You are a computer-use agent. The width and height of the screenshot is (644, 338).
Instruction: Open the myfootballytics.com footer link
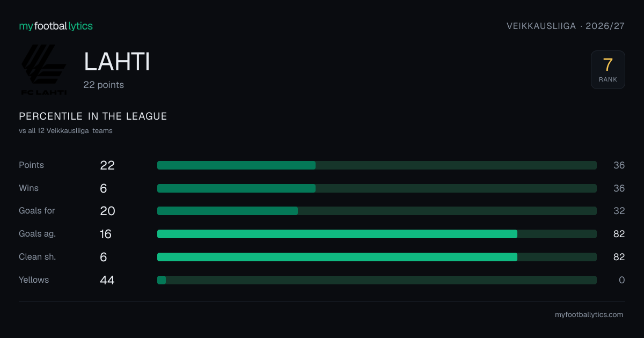[589, 315]
